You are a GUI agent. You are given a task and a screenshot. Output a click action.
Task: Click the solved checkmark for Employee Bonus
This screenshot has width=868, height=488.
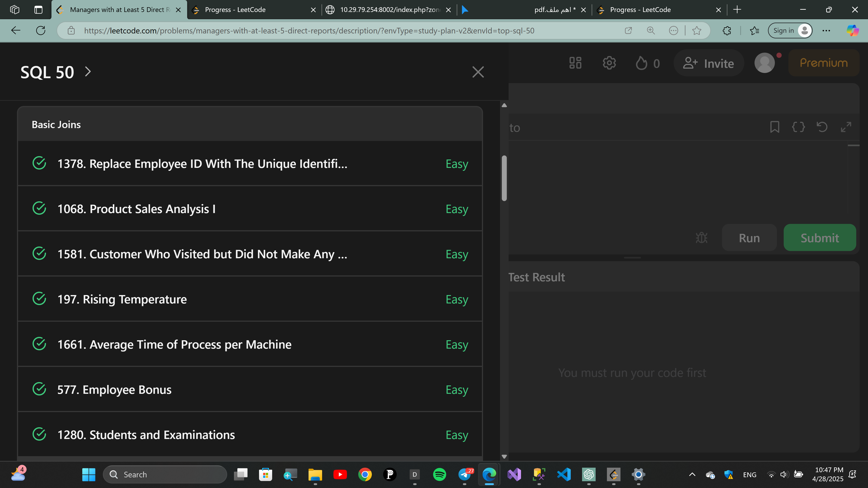[x=39, y=389]
